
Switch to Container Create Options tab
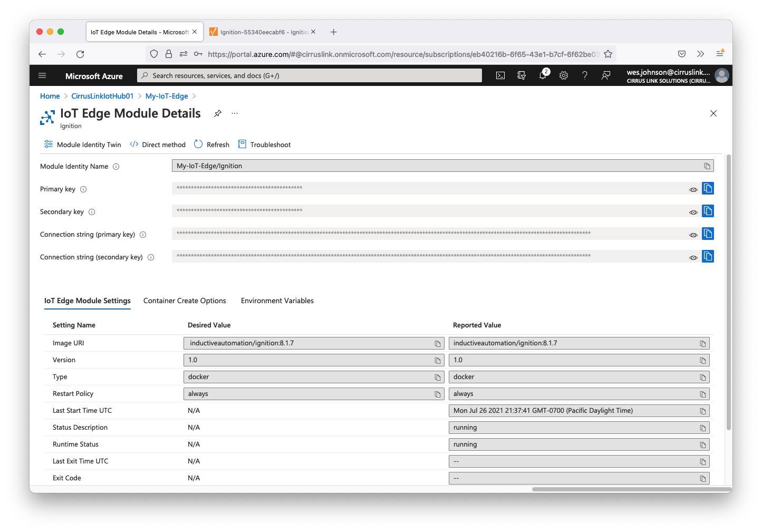[185, 301]
